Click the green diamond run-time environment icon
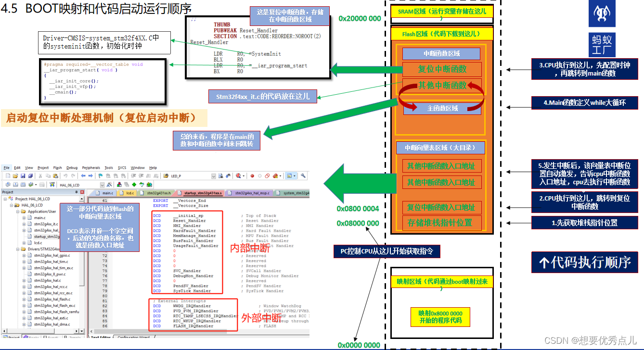The height and width of the screenshot is (350, 644). pos(134,185)
